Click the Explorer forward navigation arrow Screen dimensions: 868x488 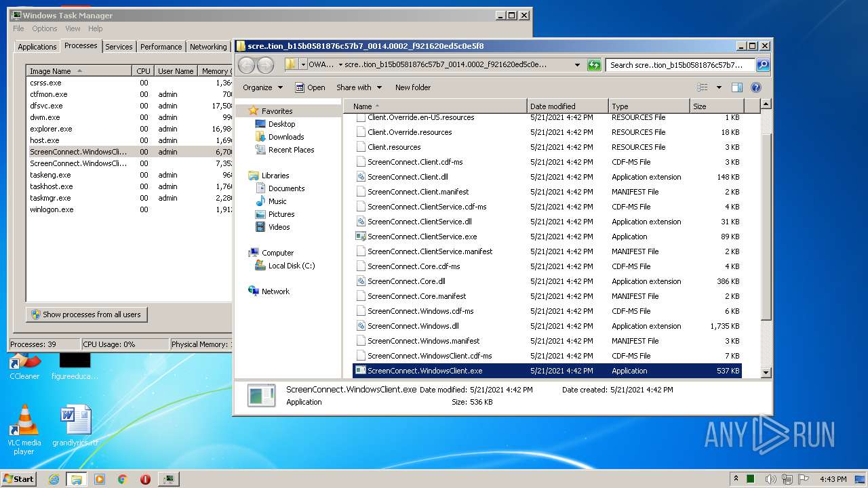266,65
